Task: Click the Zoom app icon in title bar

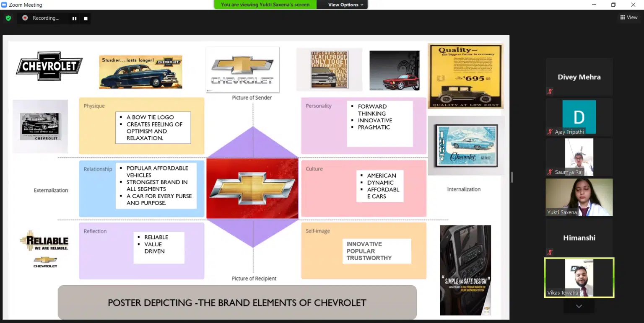Action: (4, 5)
